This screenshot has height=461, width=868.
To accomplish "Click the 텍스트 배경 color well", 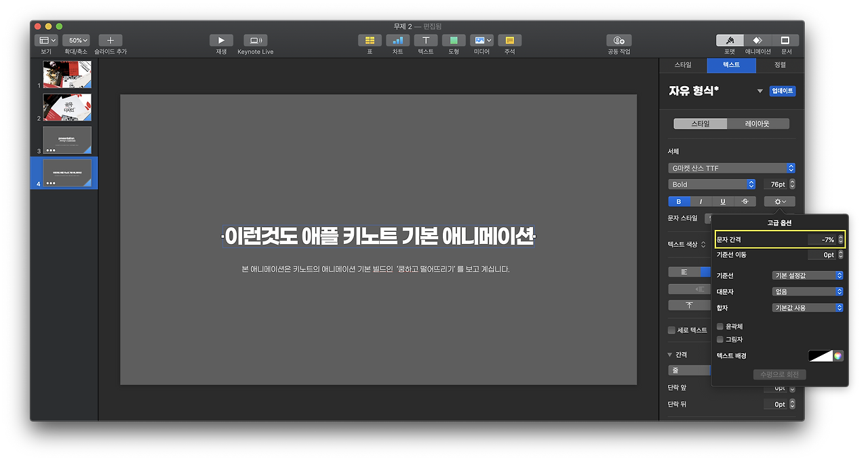I will [821, 356].
